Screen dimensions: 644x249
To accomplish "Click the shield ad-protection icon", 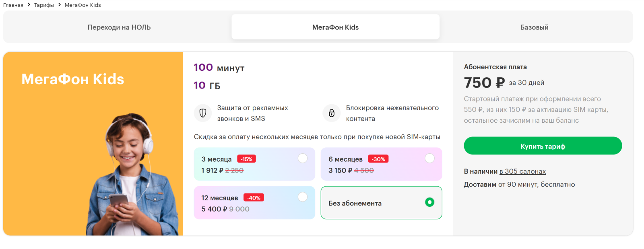I will 203,113.
